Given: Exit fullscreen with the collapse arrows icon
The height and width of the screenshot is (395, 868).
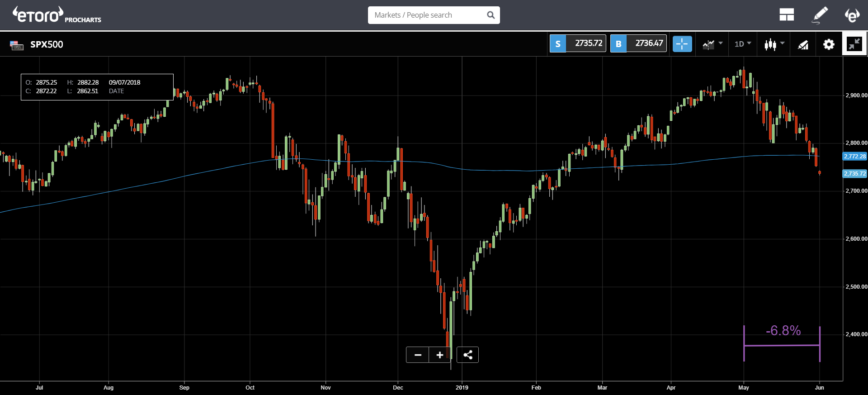Looking at the screenshot, I should pos(854,44).
